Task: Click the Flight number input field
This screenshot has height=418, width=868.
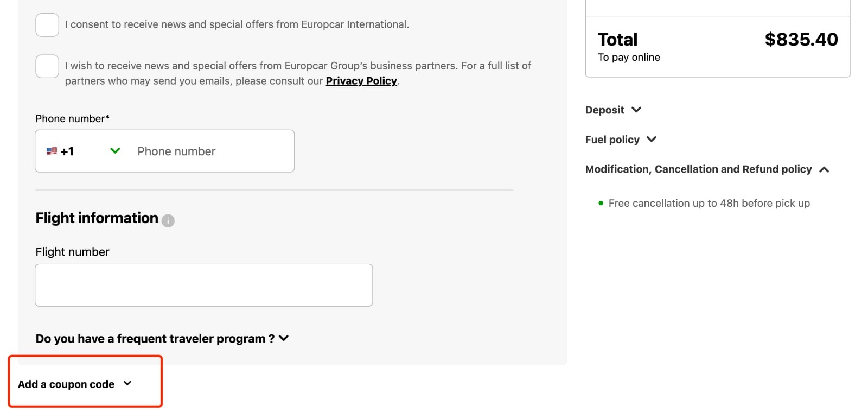Action: (203, 284)
